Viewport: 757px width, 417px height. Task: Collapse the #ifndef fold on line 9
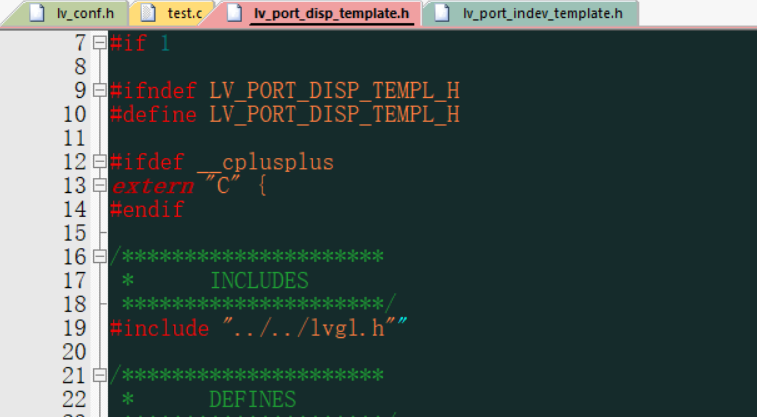pyautogui.click(x=99, y=90)
